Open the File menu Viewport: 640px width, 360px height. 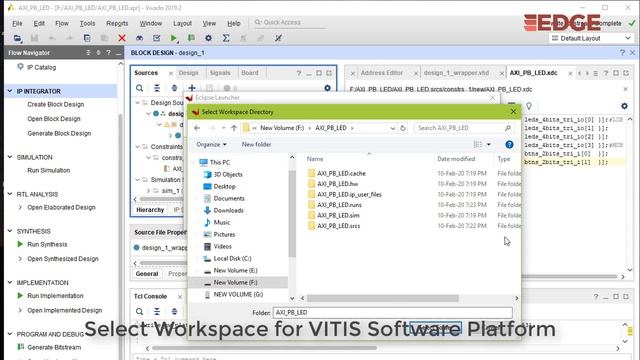17,23
